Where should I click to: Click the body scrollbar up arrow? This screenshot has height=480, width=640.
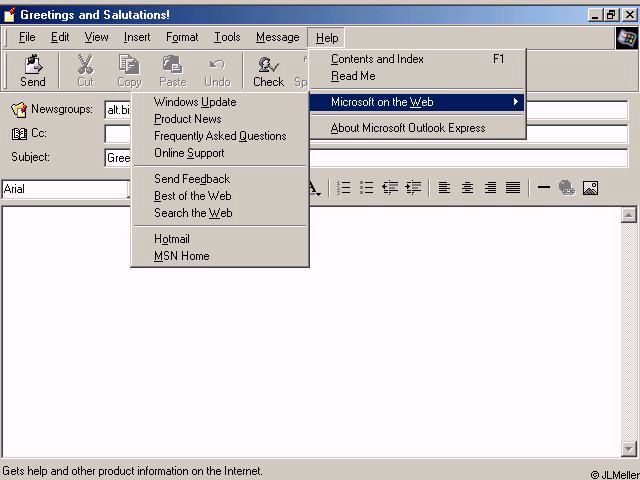629,215
